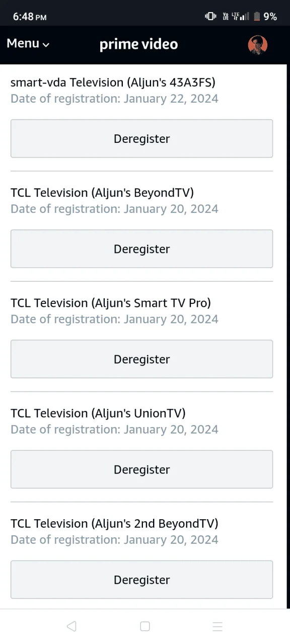Viewport: 290px width, 644px height.
Task: Tap the battery indicator in status bar
Action: point(257,17)
